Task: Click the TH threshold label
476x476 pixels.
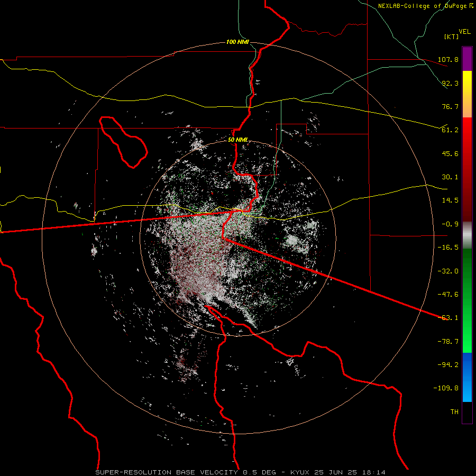Action: click(454, 412)
